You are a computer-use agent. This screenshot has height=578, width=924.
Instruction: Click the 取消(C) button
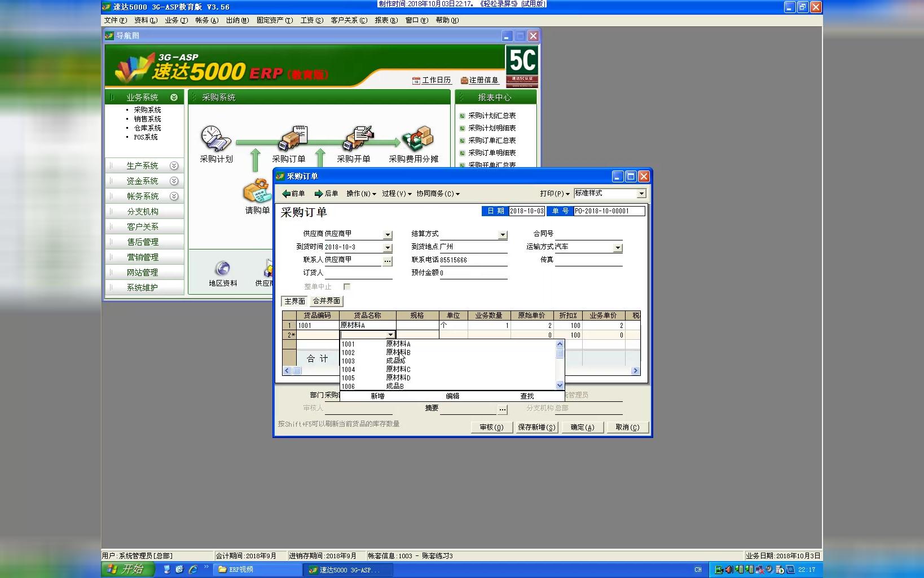point(627,428)
